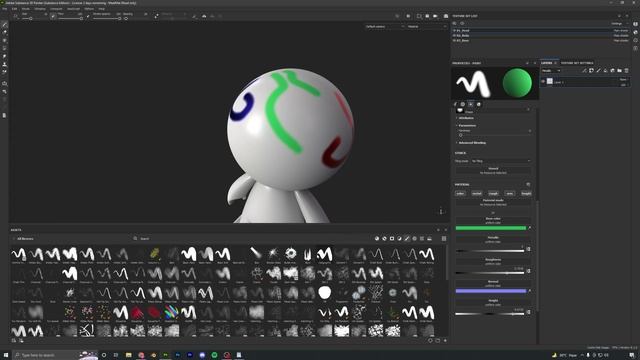Image resolution: width=640 pixels, height=360 pixels.
Task: Open the Layers channel dropdown
Action: coord(551,71)
